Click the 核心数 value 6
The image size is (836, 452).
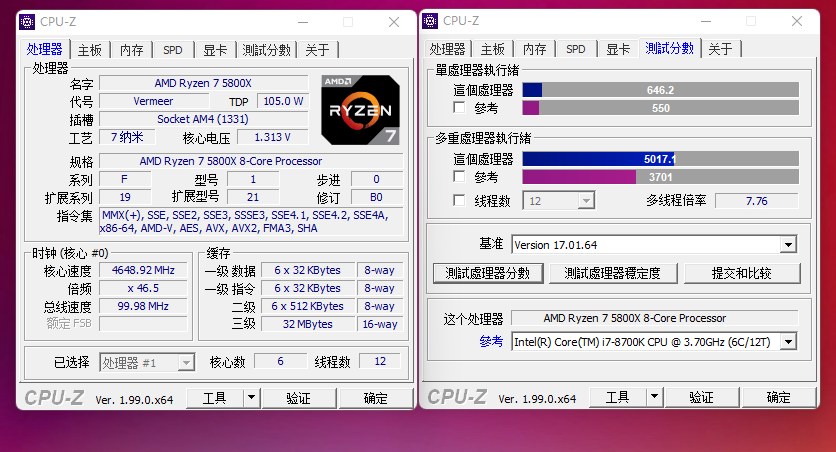(280, 361)
